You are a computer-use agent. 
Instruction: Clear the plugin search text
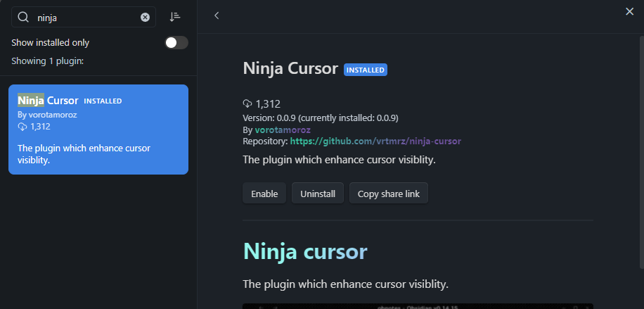point(145,17)
